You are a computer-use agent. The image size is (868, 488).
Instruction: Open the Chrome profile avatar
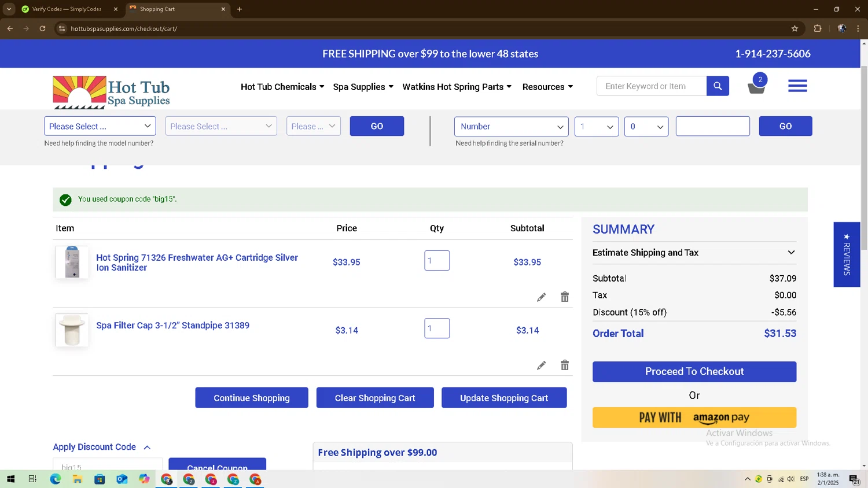pos(842,28)
